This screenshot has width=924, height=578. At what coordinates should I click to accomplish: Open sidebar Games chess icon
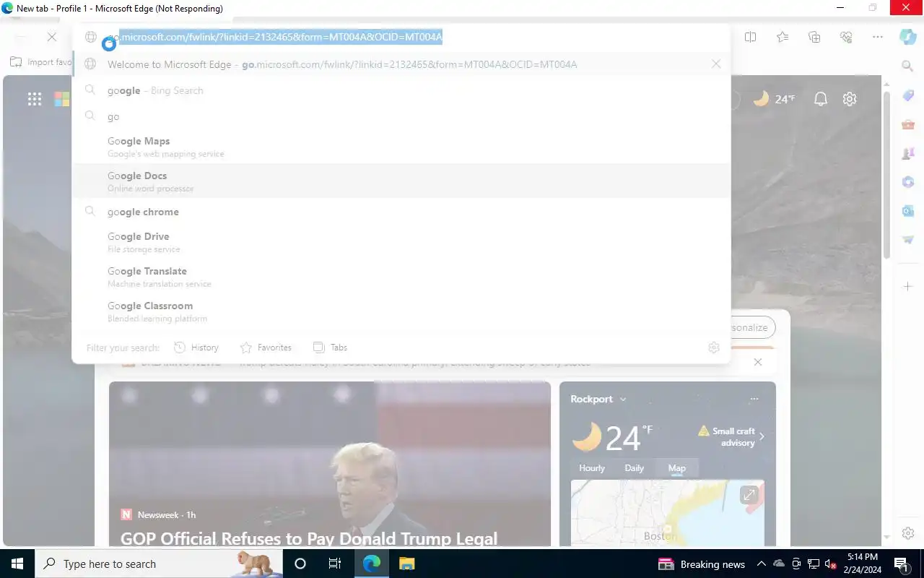[x=908, y=153]
